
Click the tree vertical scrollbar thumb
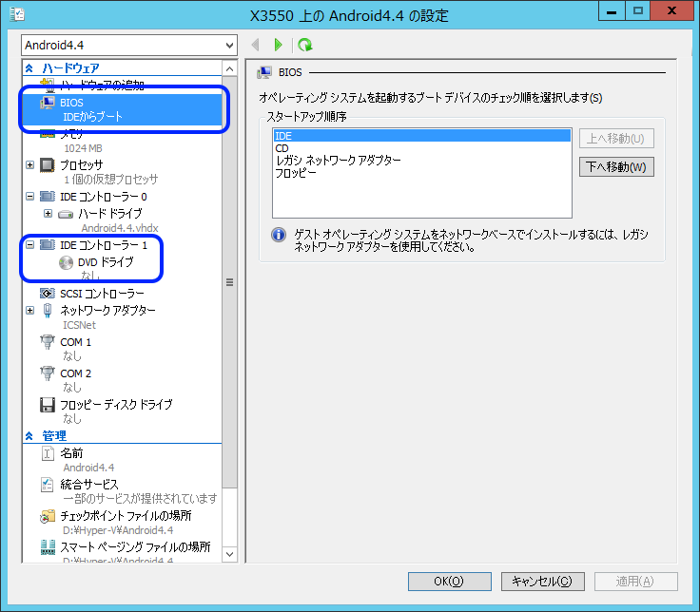pos(229,282)
